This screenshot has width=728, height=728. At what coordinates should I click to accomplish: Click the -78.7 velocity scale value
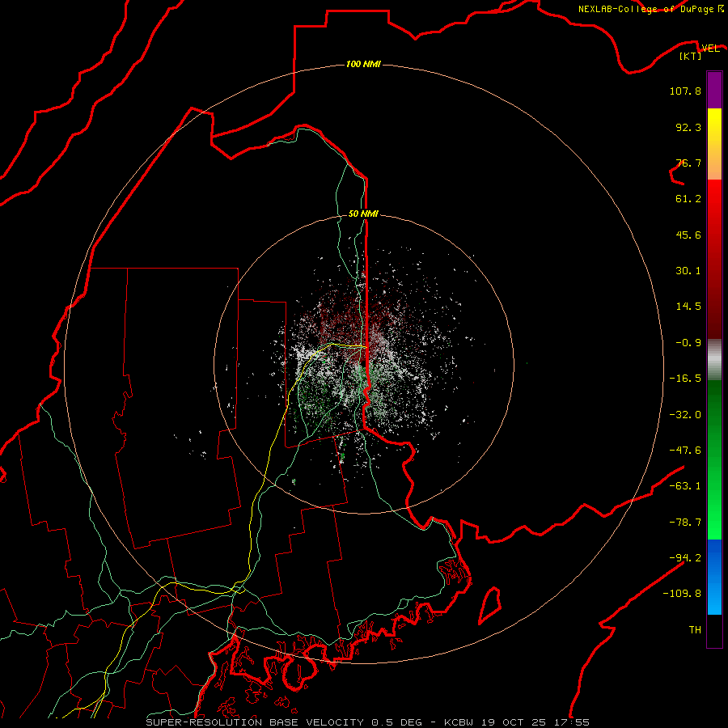(x=685, y=523)
